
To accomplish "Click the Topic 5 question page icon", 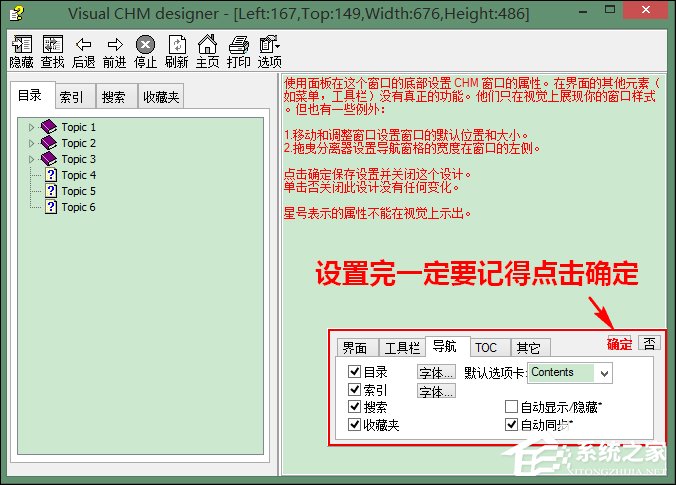I will pyautogui.click(x=51, y=191).
